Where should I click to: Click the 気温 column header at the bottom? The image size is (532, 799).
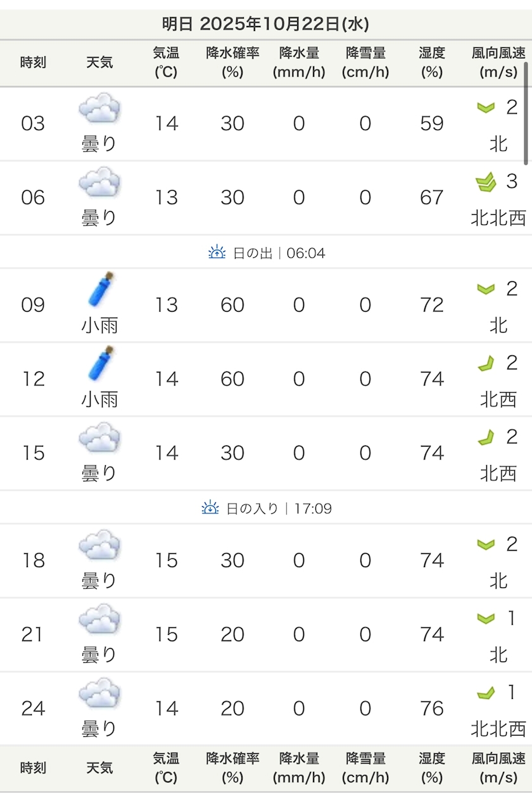click(166, 767)
